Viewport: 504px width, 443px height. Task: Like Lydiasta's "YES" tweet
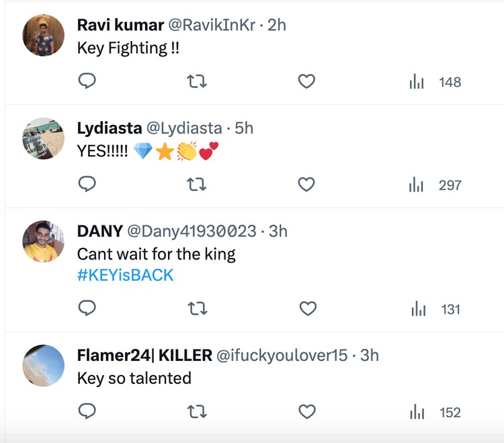[x=306, y=184]
